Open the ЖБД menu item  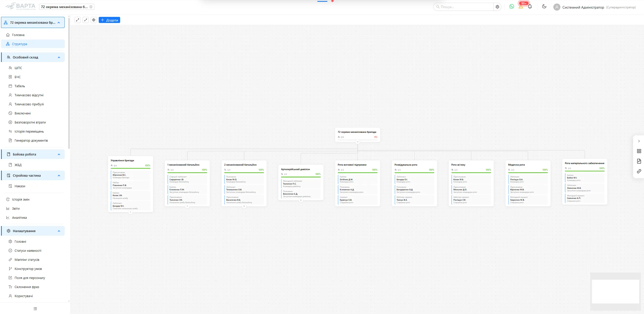18,165
